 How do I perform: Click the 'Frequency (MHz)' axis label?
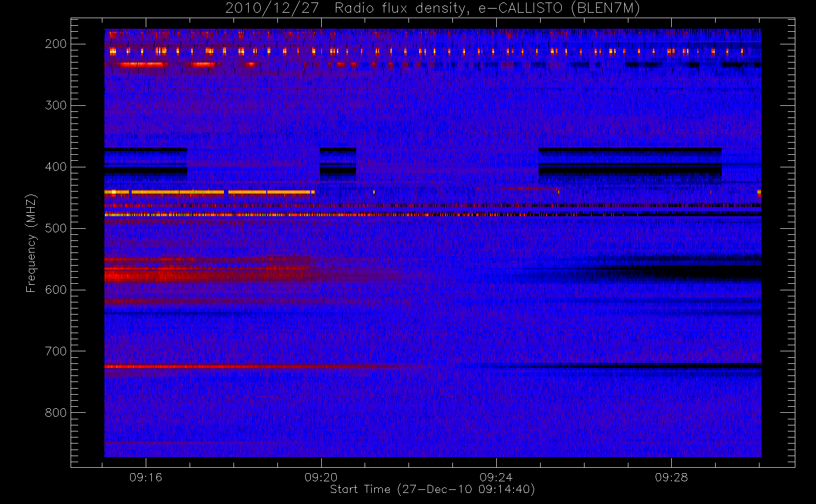(x=31, y=243)
